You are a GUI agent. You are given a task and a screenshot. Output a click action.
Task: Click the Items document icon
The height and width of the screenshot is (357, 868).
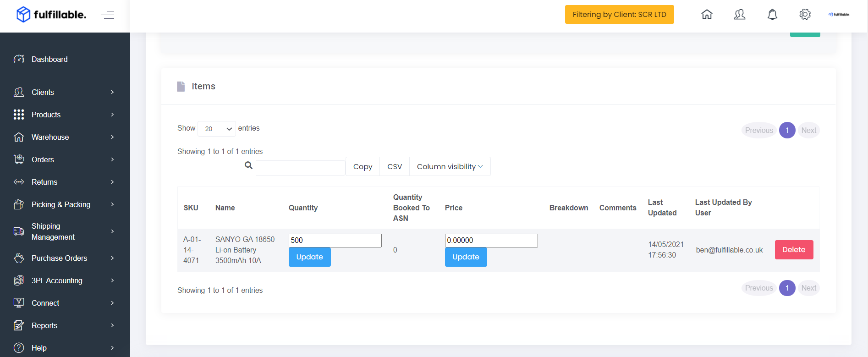click(x=181, y=87)
